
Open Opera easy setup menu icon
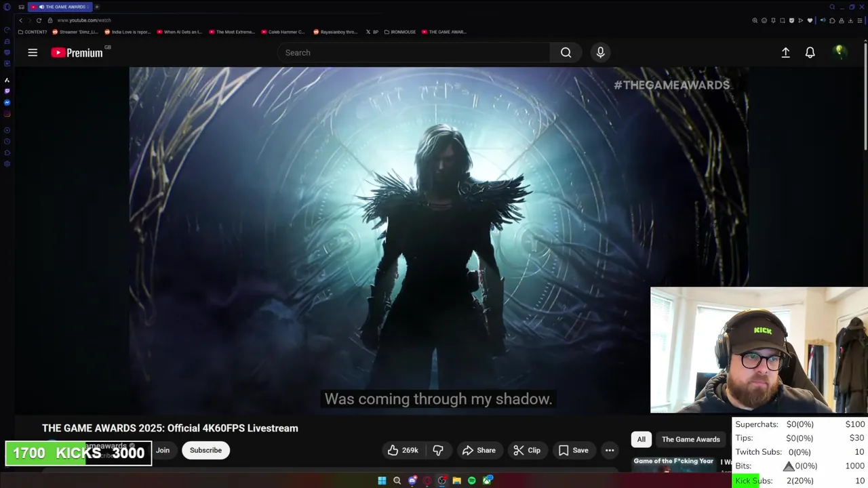coord(860,20)
